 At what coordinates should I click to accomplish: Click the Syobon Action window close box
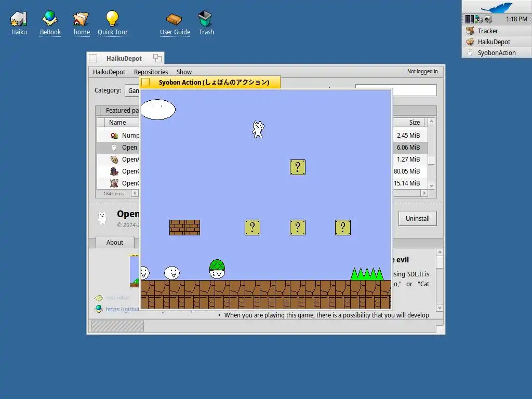point(145,82)
